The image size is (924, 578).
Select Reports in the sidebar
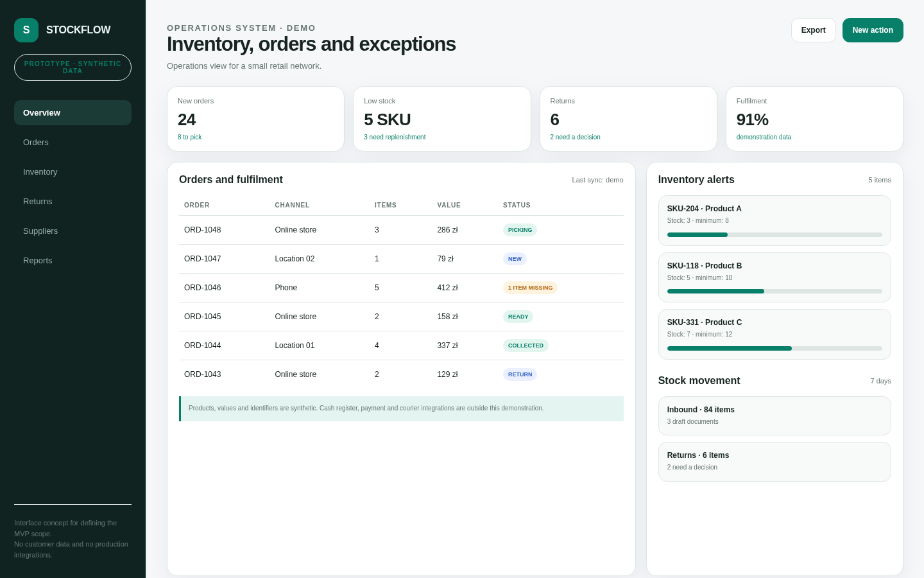click(x=73, y=260)
